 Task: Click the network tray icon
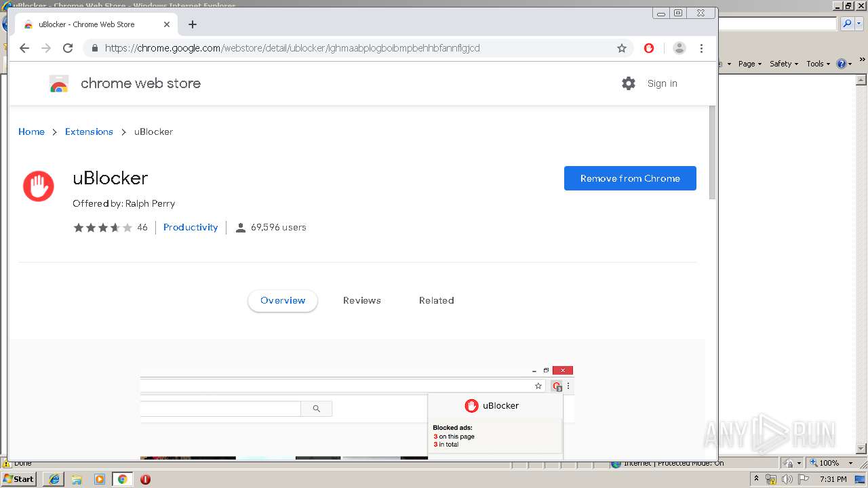771,479
